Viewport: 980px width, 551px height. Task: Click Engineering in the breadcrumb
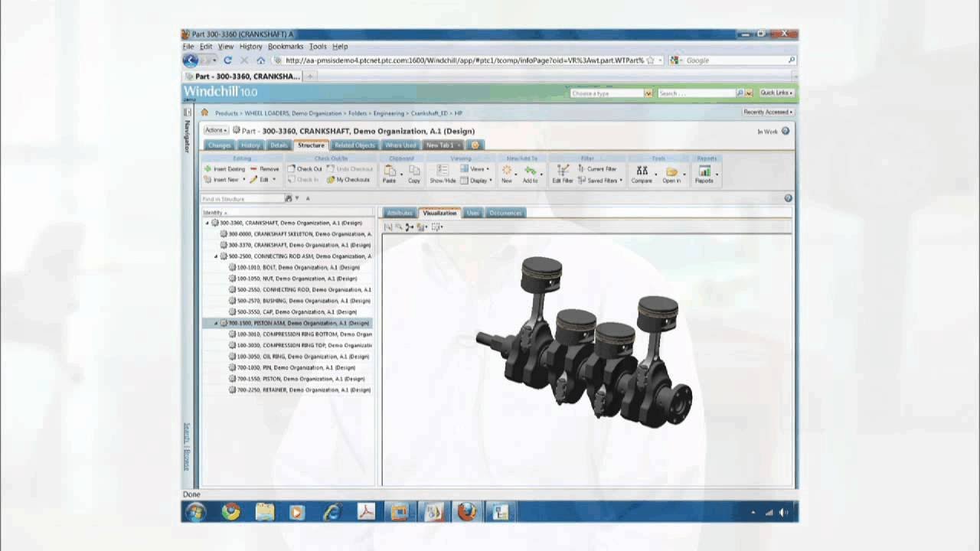click(389, 112)
